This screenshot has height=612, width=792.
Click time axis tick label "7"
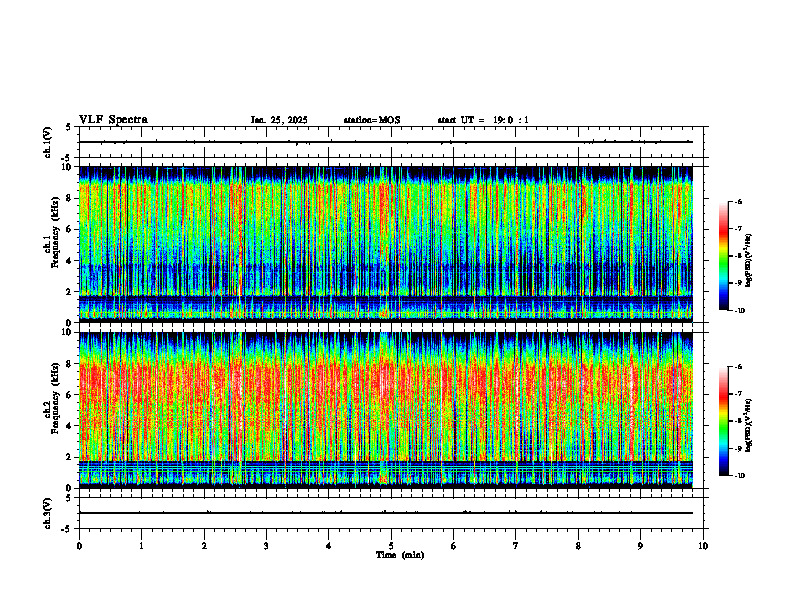coord(516,546)
